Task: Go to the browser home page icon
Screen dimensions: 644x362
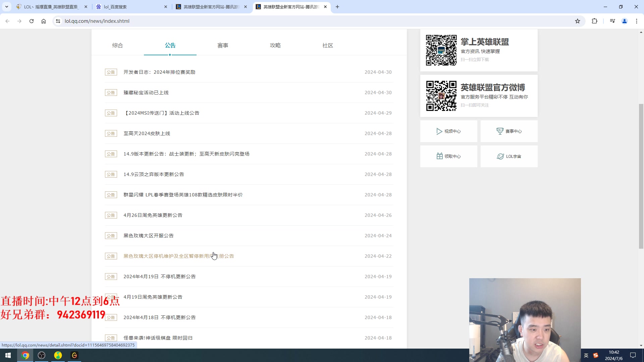Action: tap(44, 21)
